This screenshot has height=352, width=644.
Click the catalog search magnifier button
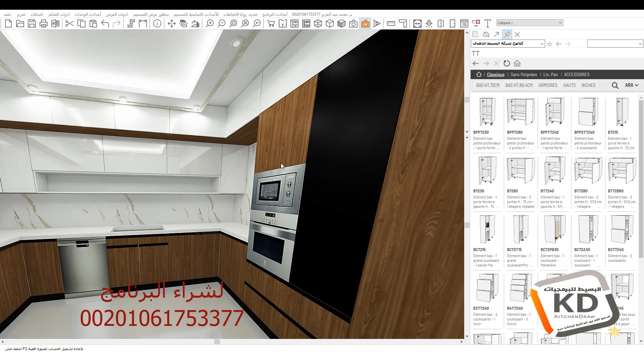tap(615, 85)
